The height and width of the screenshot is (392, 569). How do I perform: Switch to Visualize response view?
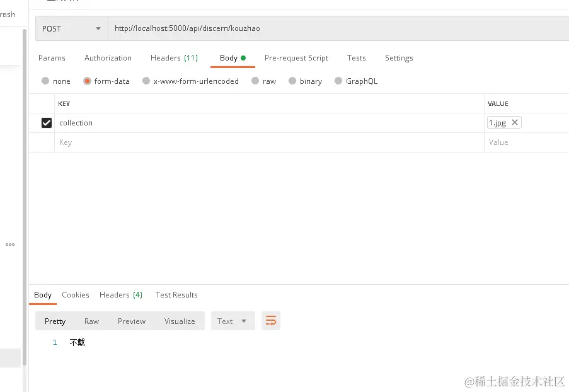pos(180,321)
